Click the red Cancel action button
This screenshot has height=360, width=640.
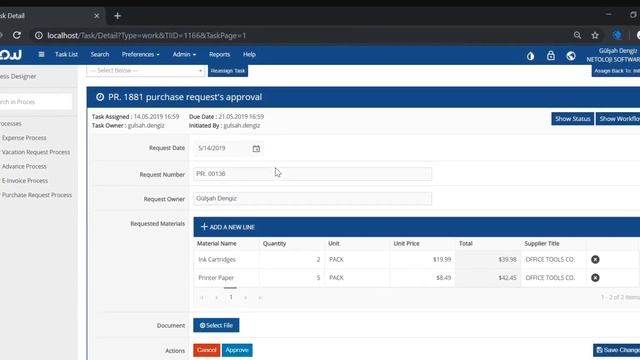click(207, 350)
